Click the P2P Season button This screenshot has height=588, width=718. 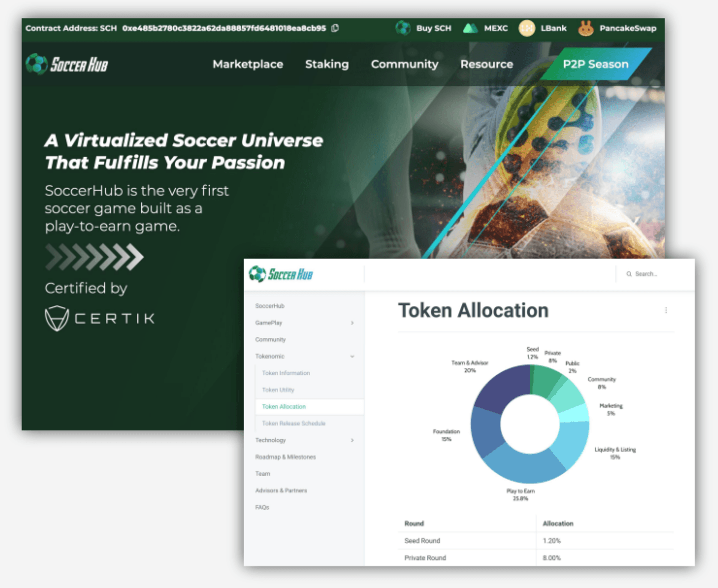[596, 64]
